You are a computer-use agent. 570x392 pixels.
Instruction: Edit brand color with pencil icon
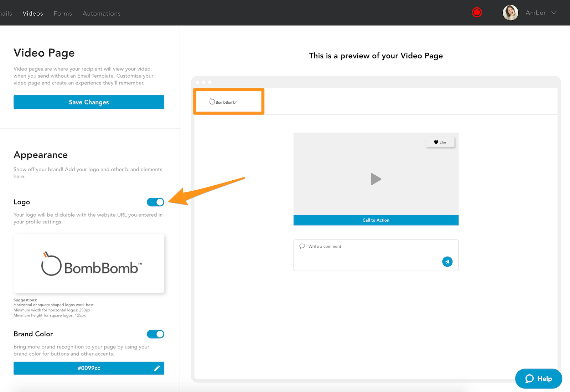(157, 368)
